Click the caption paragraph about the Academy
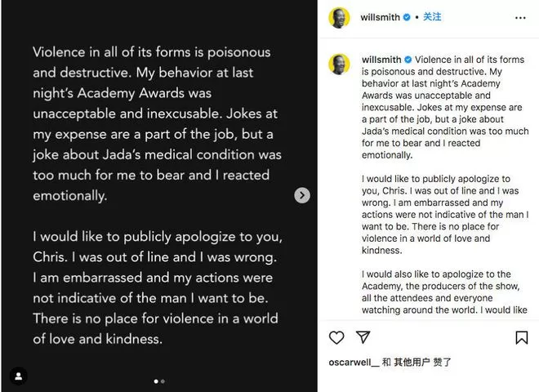 (444, 292)
